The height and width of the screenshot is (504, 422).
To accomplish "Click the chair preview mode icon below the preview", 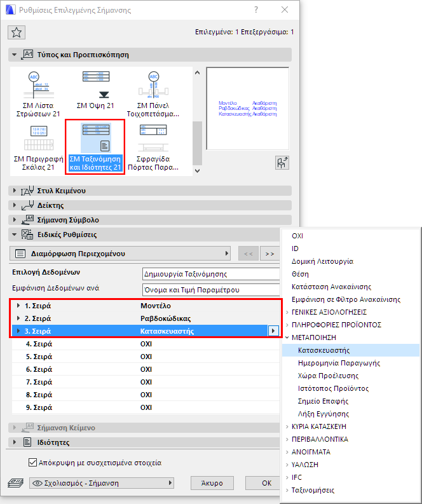I will [282, 163].
